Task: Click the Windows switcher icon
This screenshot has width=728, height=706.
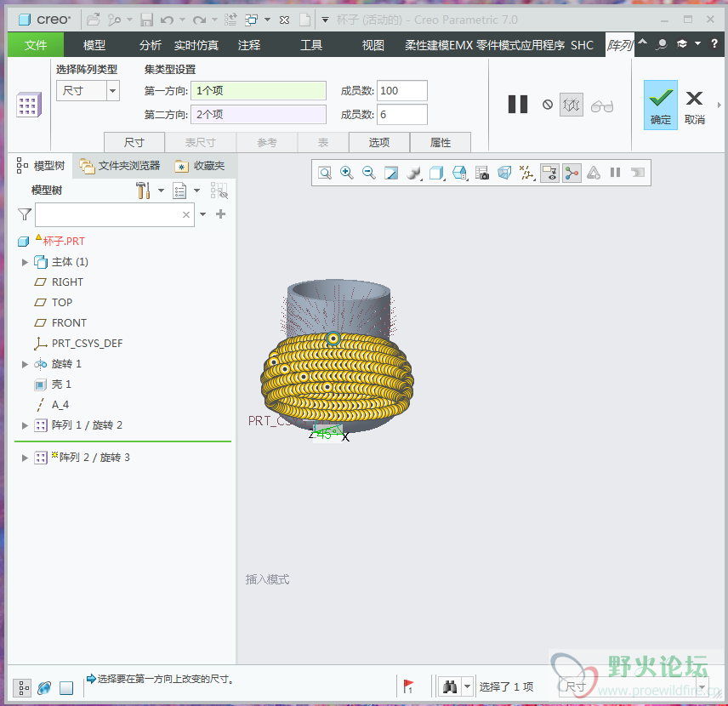Action: coord(251,20)
